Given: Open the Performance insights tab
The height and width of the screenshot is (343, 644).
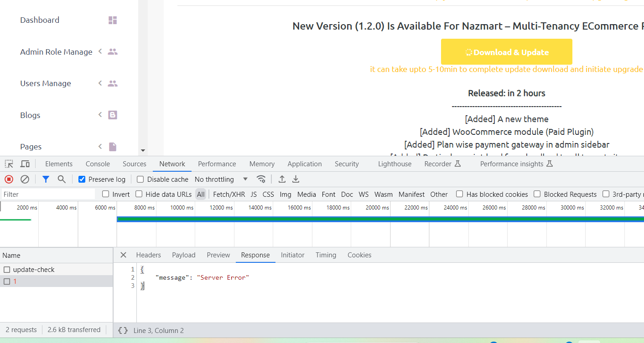Looking at the screenshot, I should (517, 164).
